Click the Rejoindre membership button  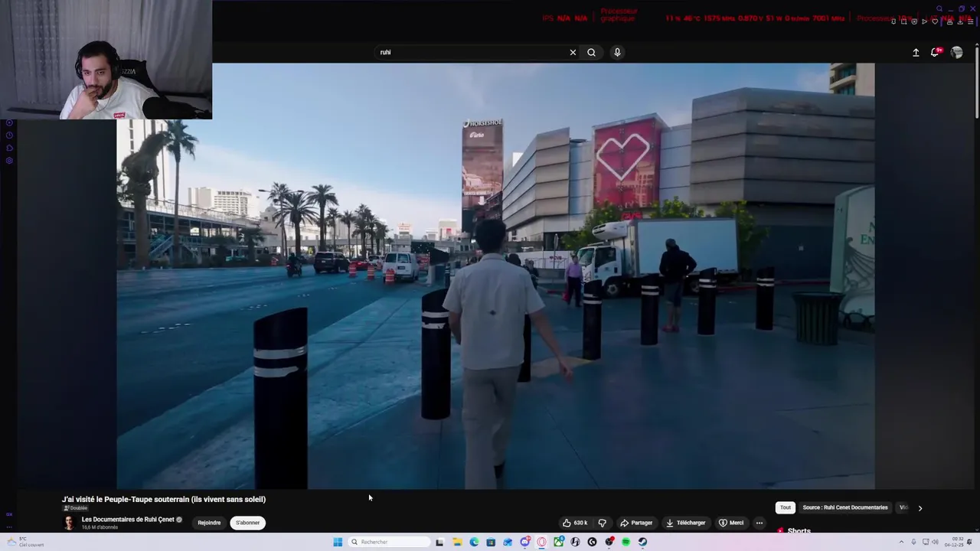[209, 523]
